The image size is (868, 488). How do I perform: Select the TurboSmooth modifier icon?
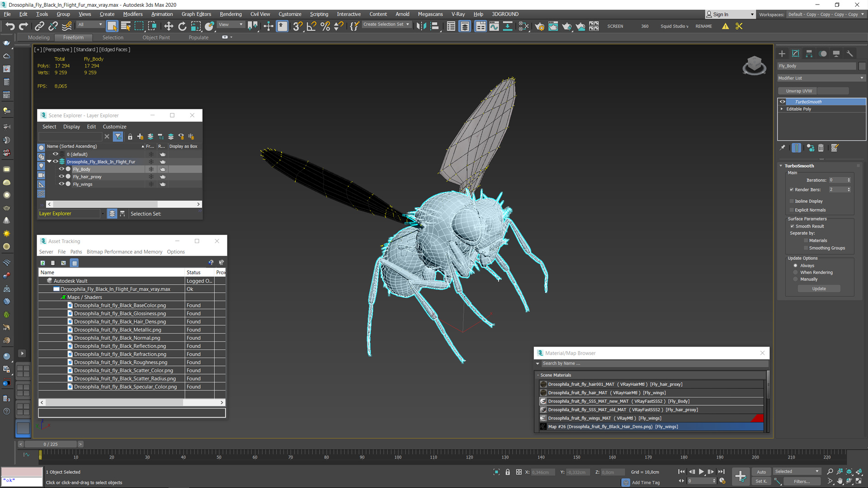click(x=783, y=101)
